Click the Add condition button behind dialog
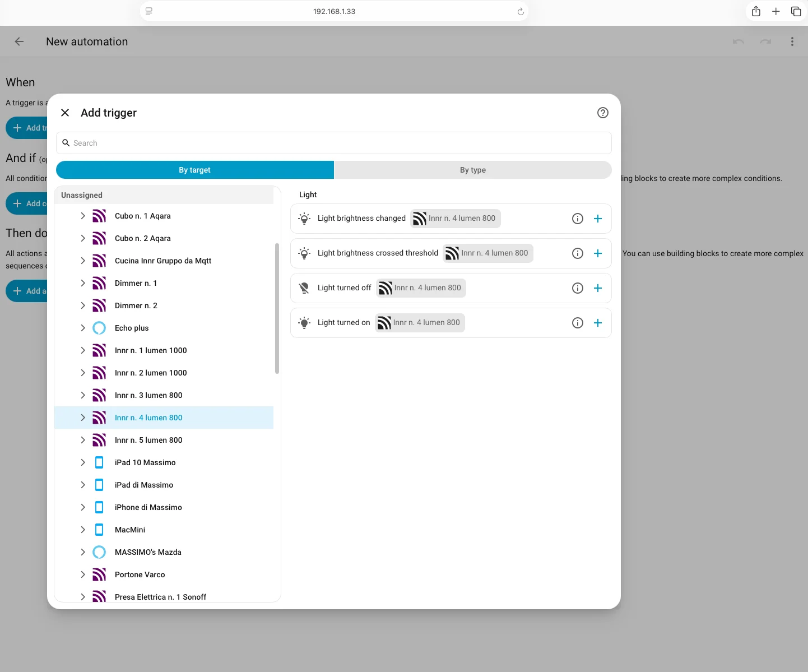This screenshot has width=808, height=672. coord(27,203)
